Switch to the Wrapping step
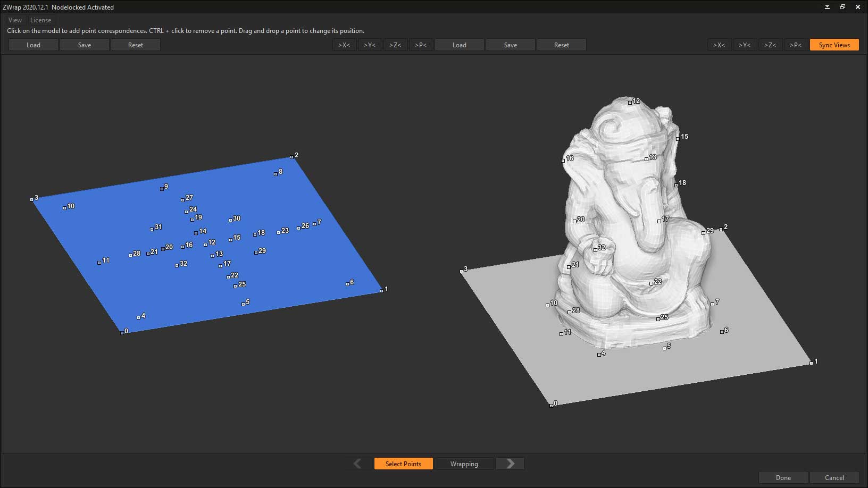This screenshot has width=868, height=488. point(464,464)
